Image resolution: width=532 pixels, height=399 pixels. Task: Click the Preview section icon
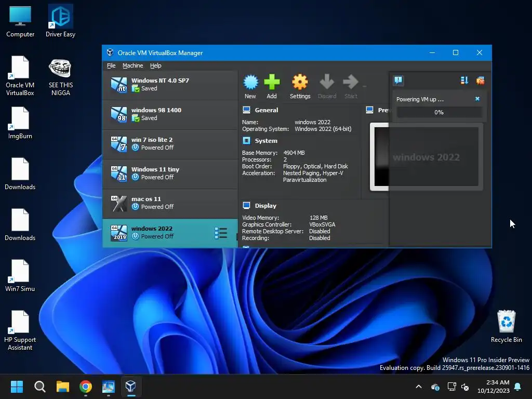370,110
